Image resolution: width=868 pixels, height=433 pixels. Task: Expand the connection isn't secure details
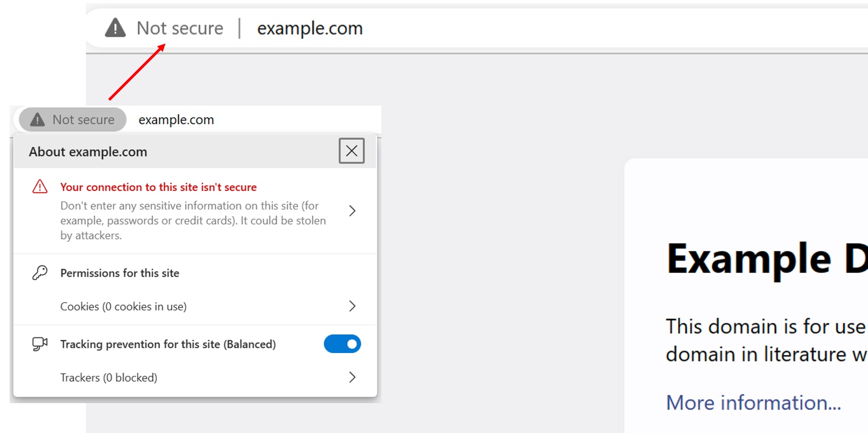pyautogui.click(x=352, y=211)
